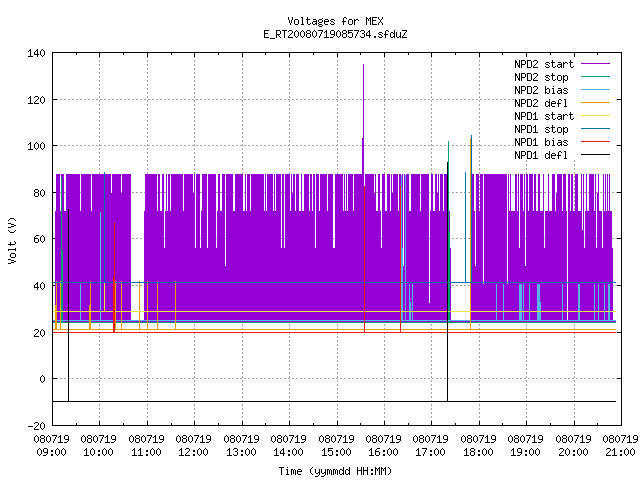
Task: Click the y-axis tick value 140
Action: click(x=36, y=53)
